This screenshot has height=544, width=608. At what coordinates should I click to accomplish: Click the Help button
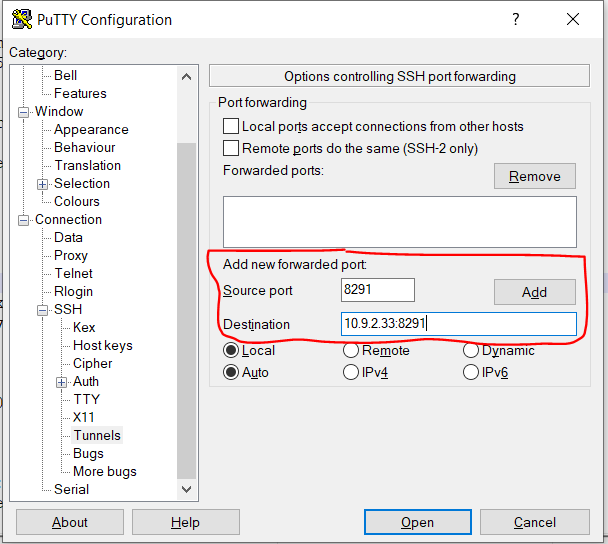[186, 522]
